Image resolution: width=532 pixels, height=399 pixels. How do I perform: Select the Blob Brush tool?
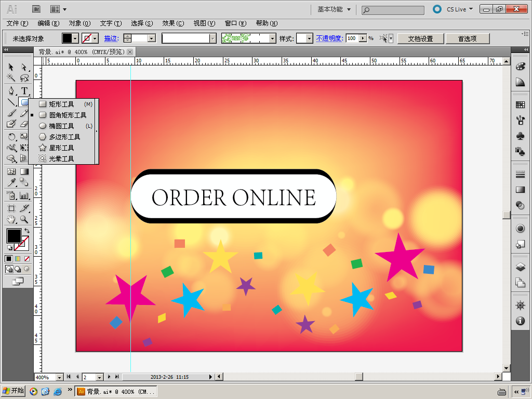tap(11, 124)
